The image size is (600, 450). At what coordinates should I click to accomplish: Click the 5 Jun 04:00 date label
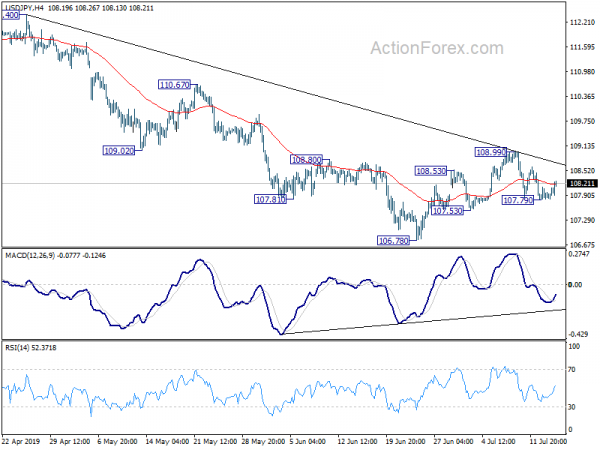pos(308,441)
